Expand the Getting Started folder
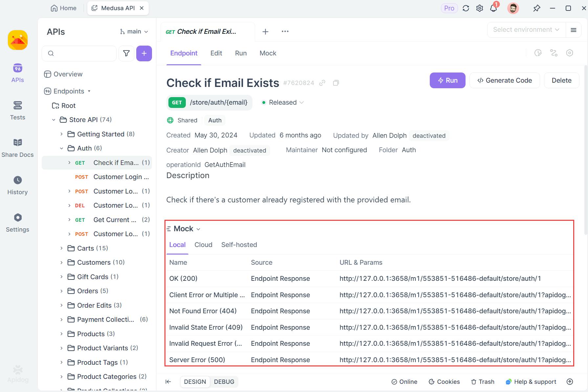The height and width of the screenshot is (392, 588). point(61,134)
